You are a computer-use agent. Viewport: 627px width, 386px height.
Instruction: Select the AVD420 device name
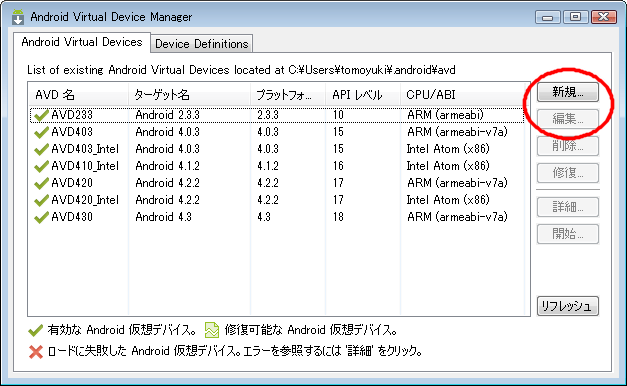[x=72, y=183]
